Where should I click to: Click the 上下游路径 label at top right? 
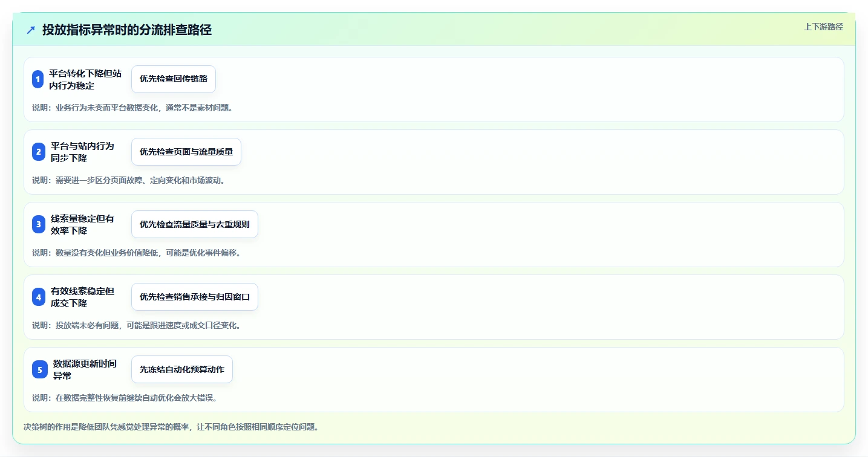823,27
